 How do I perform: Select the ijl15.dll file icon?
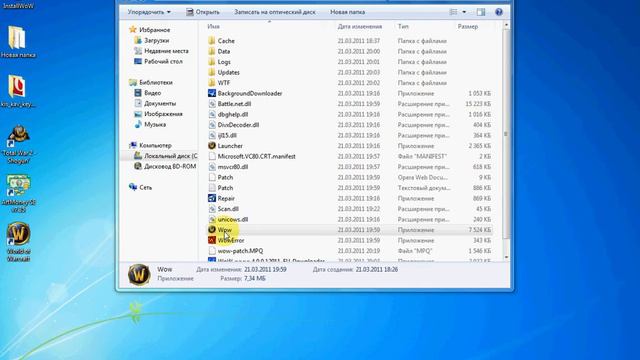(211, 135)
